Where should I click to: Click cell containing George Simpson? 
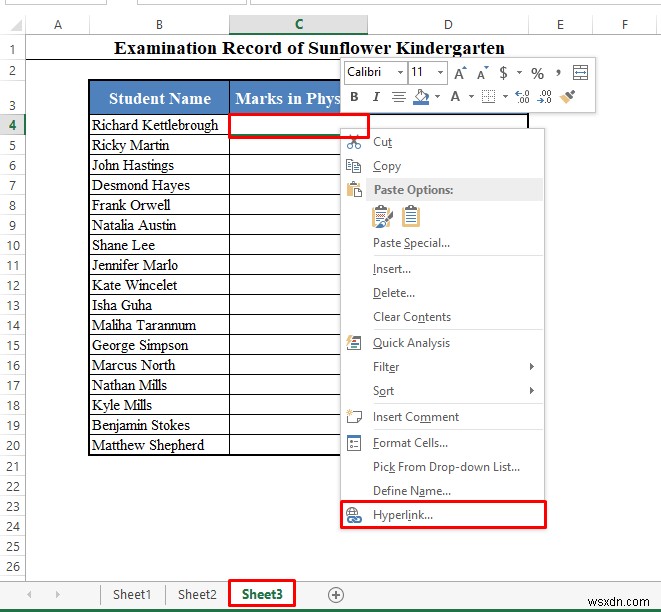[x=159, y=346]
